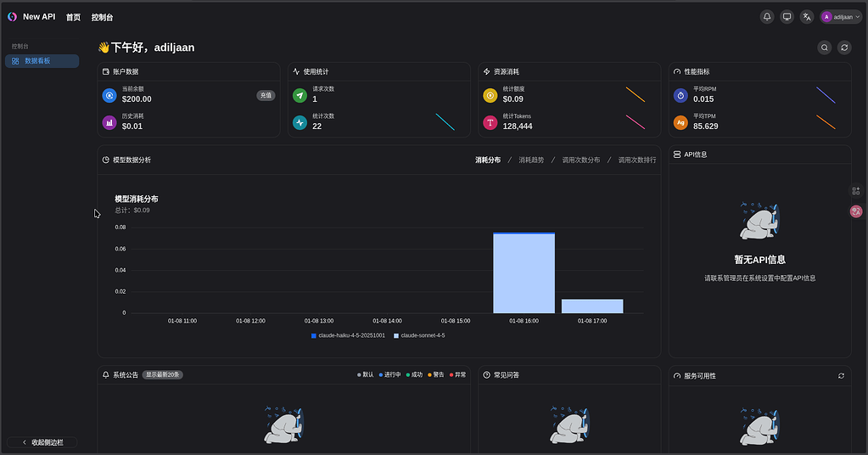Click the 暂无API信息 heading
868x455 pixels.
(x=760, y=260)
